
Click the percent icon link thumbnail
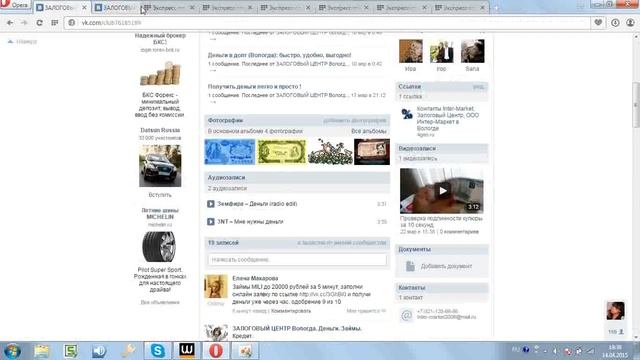407,114
